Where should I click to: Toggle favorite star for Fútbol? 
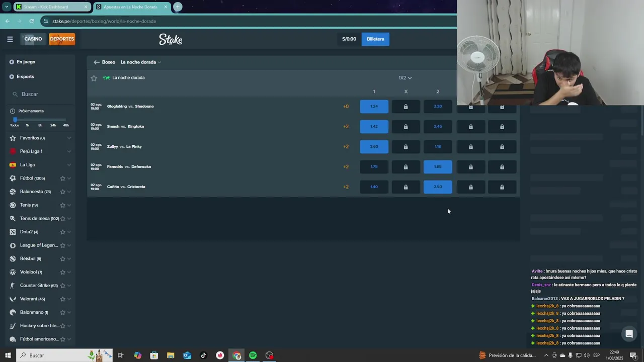(x=63, y=178)
